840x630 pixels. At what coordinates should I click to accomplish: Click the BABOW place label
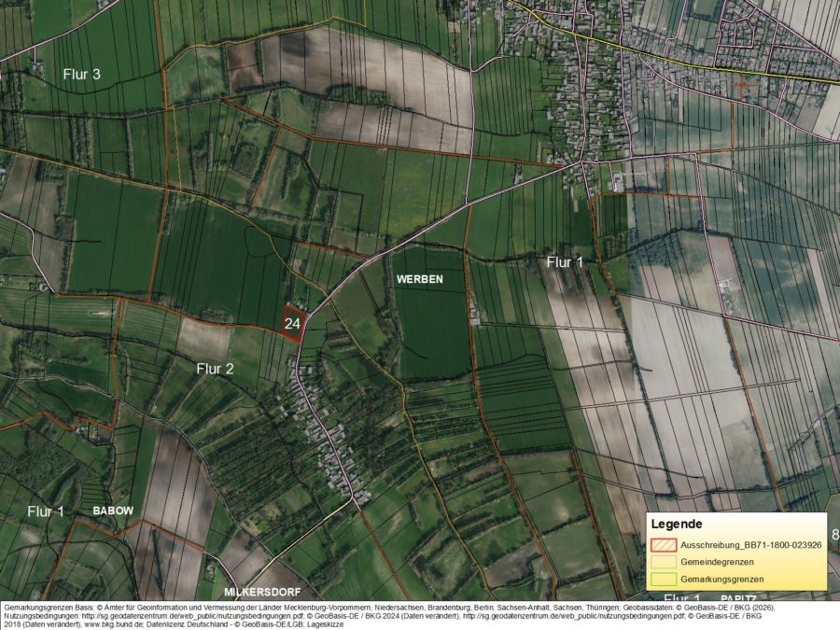point(112,511)
